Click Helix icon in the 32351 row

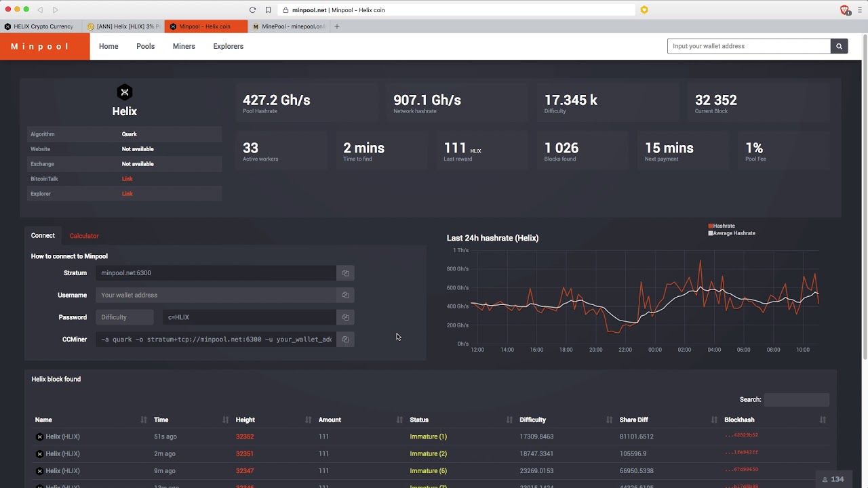[39, 454]
